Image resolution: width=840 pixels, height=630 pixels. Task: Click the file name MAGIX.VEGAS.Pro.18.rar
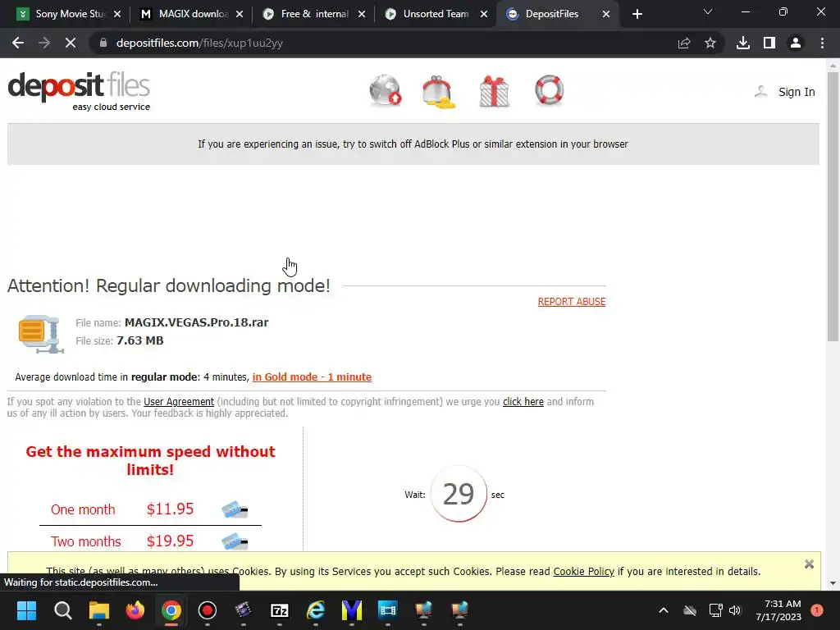197,322
